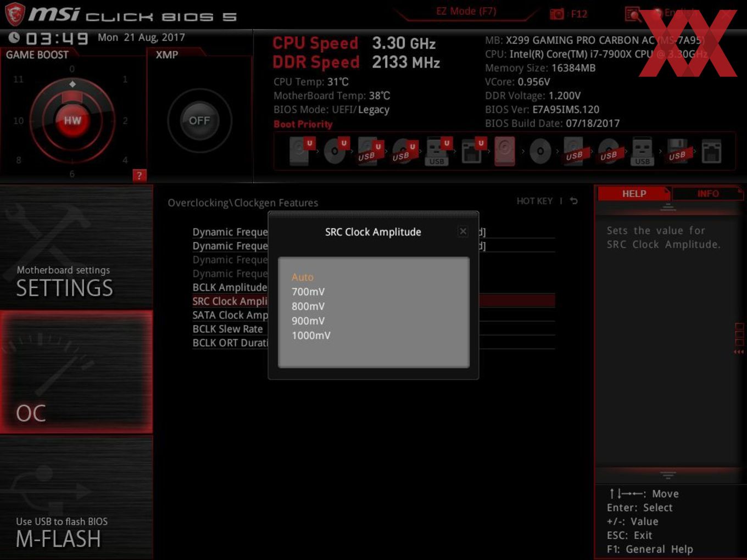Switch to EZ Mode (F7)
747x560 pixels.
tap(466, 11)
